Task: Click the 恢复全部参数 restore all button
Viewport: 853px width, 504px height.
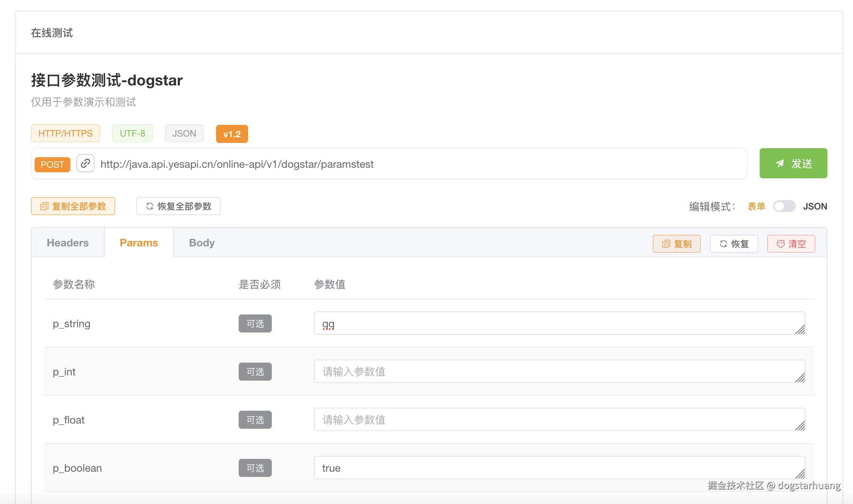Action: point(178,206)
